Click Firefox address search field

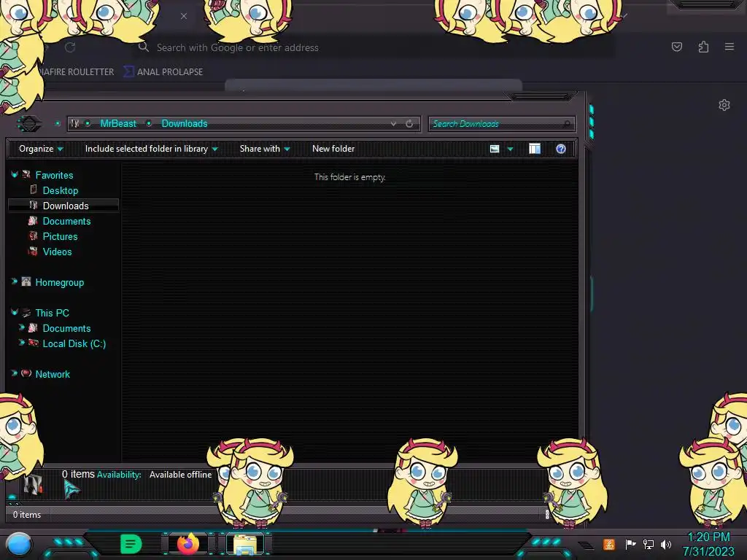[374, 47]
